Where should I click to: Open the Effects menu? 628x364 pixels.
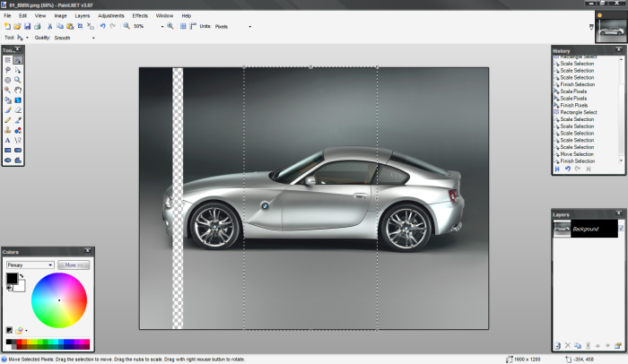coord(140,15)
